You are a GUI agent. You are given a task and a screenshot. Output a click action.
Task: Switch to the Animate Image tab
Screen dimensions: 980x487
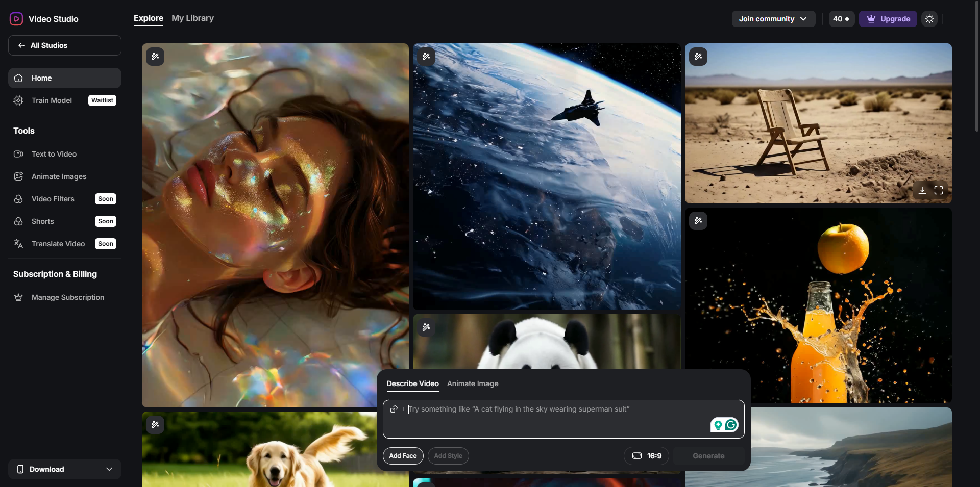click(472, 383)
